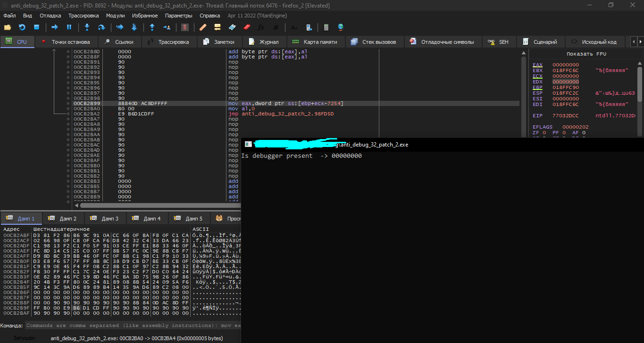Switch to the Журнал tab
644x343 pixels.
tap(265, 41)
